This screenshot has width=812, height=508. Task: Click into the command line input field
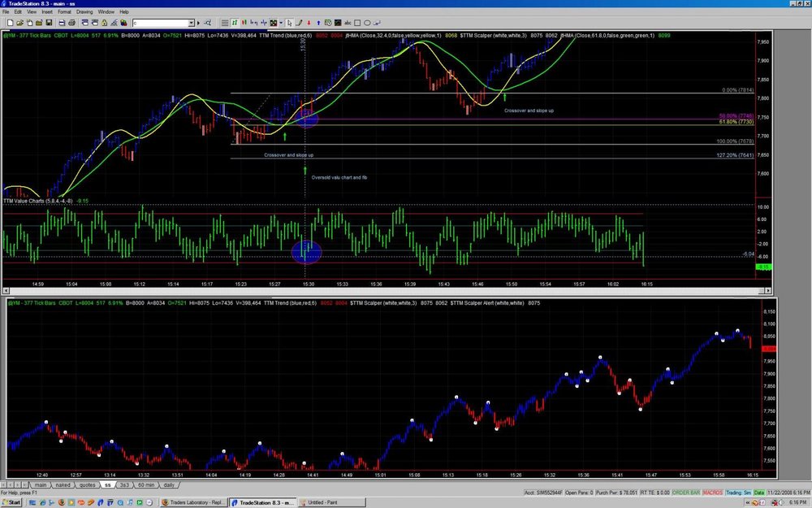click(x=160, y=23)
